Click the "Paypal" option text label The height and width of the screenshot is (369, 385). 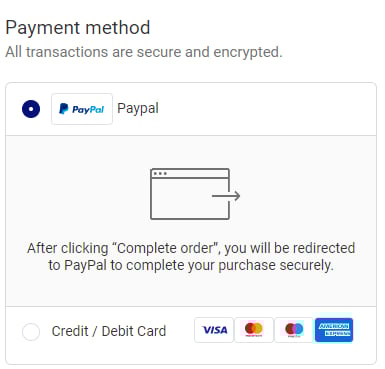pos(138,109)
